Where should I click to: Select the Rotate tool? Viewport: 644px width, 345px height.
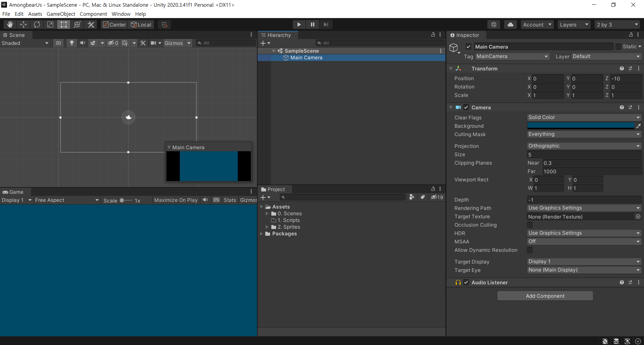(37, 24)
